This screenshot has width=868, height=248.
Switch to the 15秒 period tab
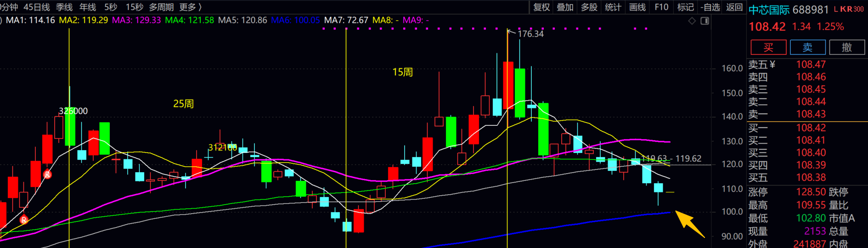(x=134, y=7)
